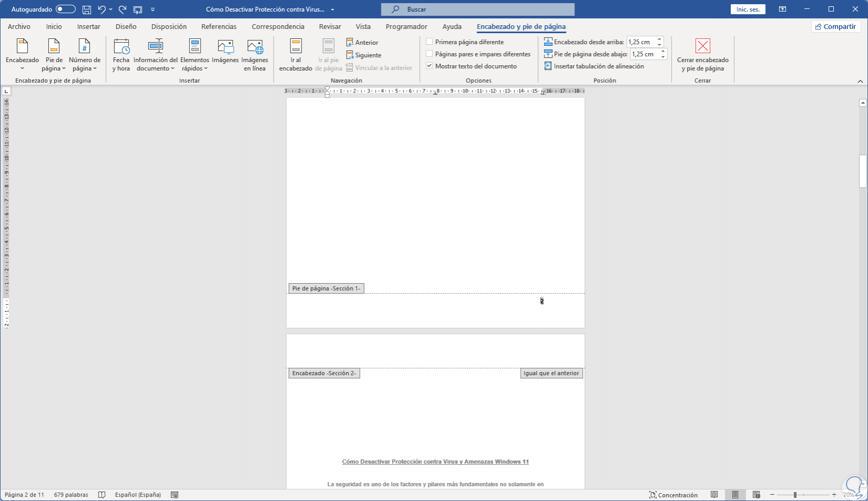Click the page number 2 in footer
Viewport: 868px width, 501px height.
click(x=542, y=301)
